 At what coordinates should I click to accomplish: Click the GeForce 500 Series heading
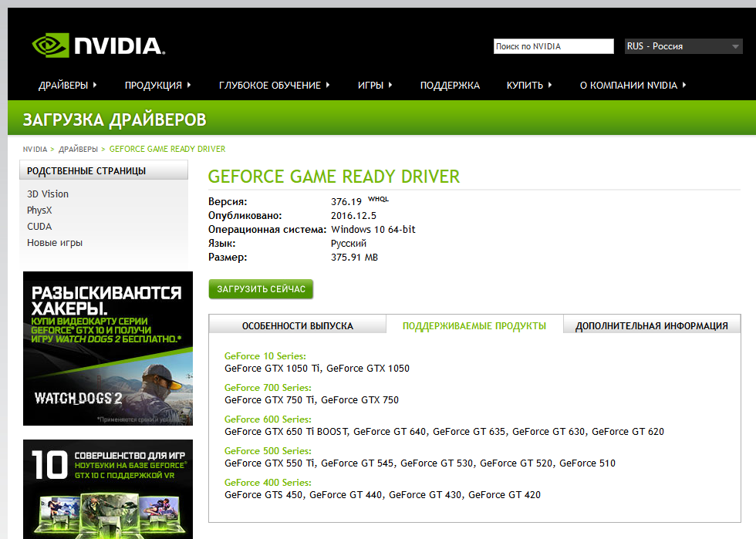(x=268, y=451)
